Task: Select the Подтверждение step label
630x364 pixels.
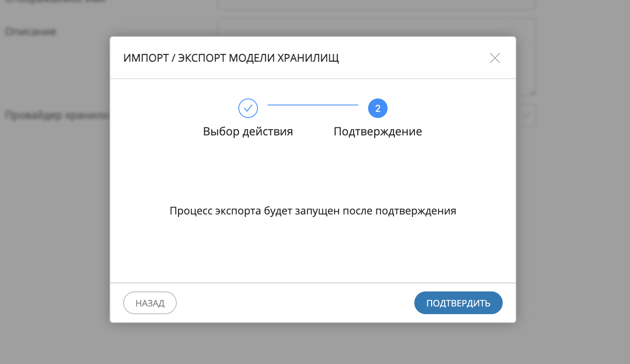Action: (377, 131)
